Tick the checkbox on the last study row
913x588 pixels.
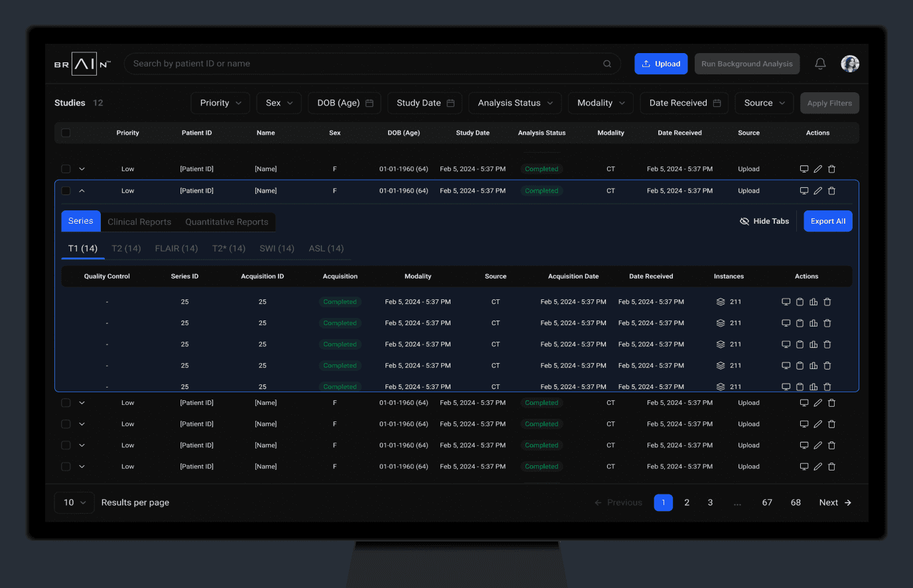pos(65,466)
